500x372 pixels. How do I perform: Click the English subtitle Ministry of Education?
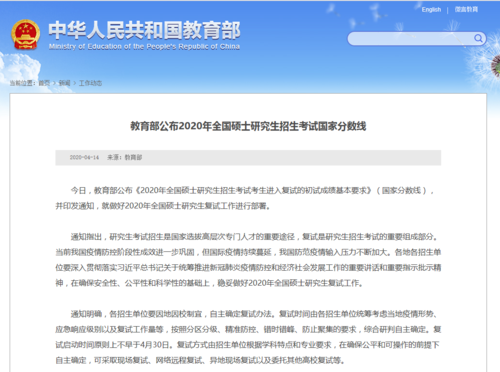coord(144,46)
